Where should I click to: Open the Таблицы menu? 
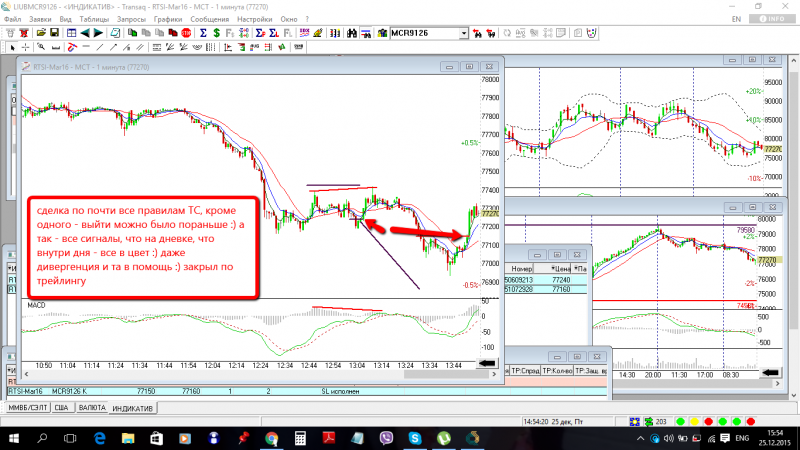(x=94, y=19)
